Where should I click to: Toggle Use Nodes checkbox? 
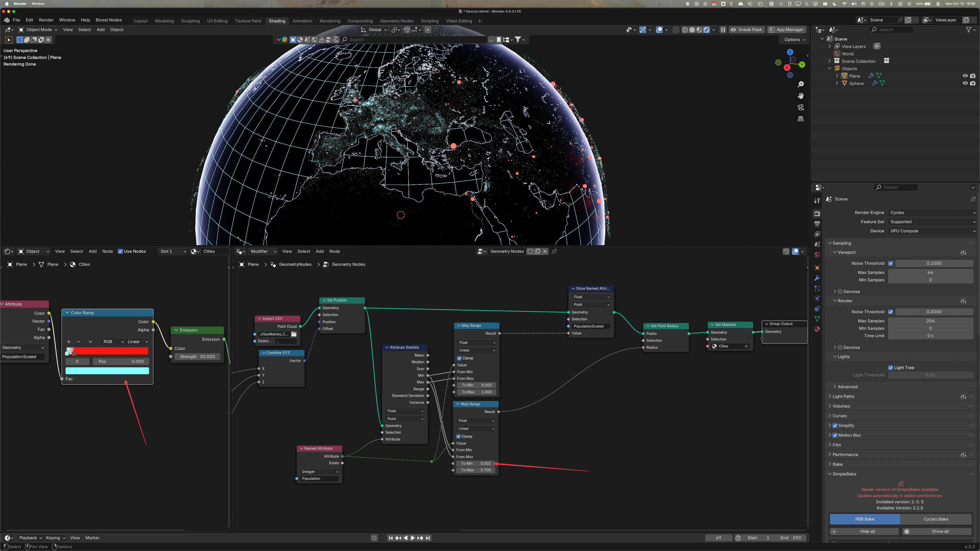click(120, 251)
